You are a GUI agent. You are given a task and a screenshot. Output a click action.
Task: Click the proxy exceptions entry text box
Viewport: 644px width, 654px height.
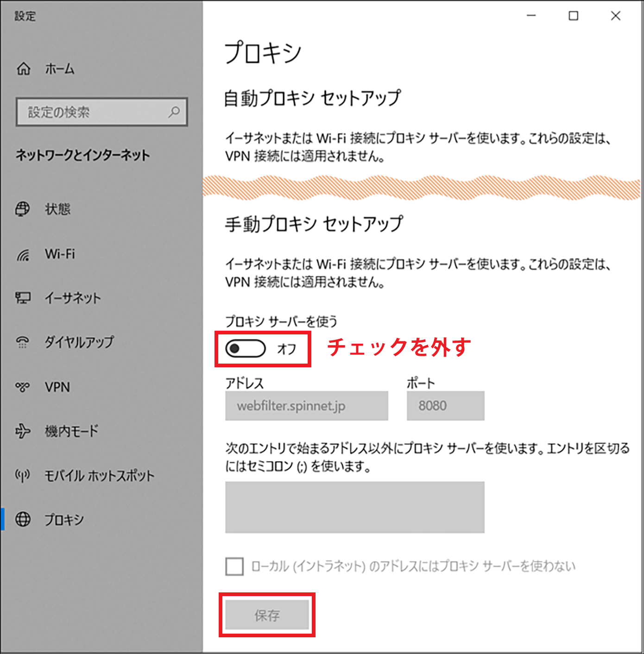[355, 507]
